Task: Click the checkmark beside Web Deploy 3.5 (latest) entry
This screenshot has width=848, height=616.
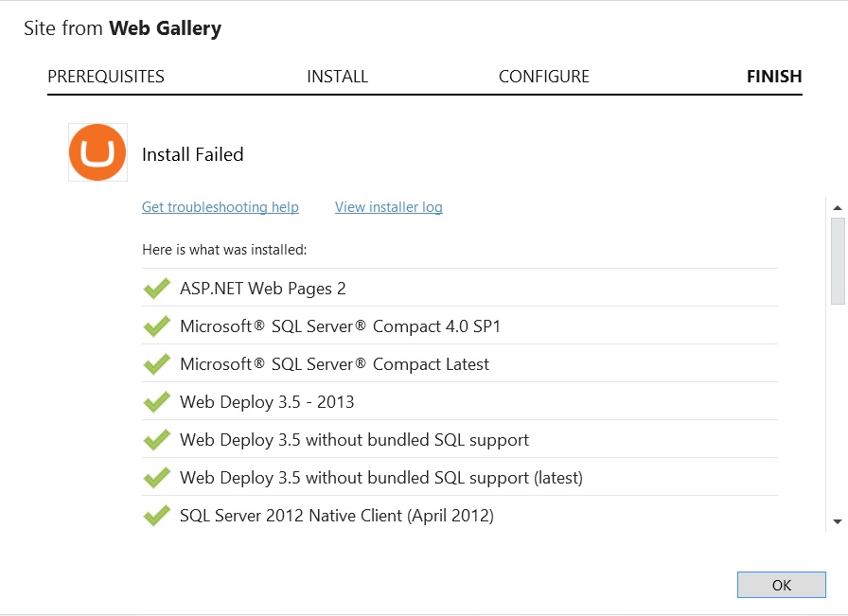Action: tap(157, 478)
